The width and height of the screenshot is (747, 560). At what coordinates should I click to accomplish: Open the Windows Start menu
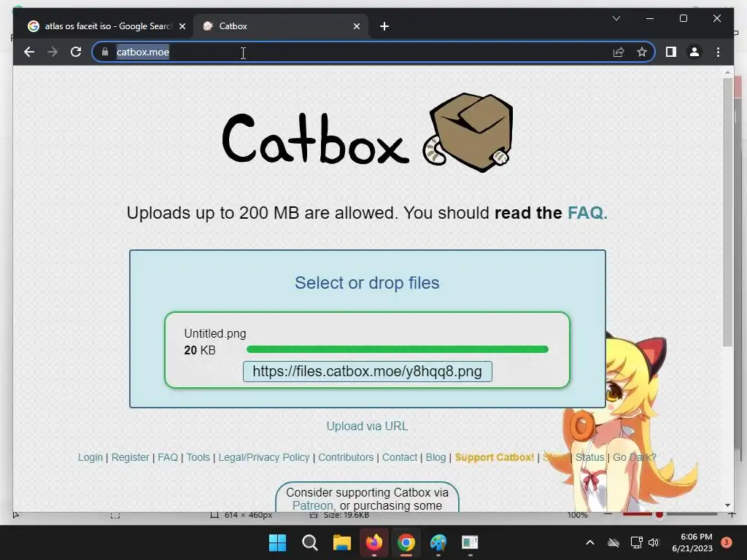tap(277, 542)
